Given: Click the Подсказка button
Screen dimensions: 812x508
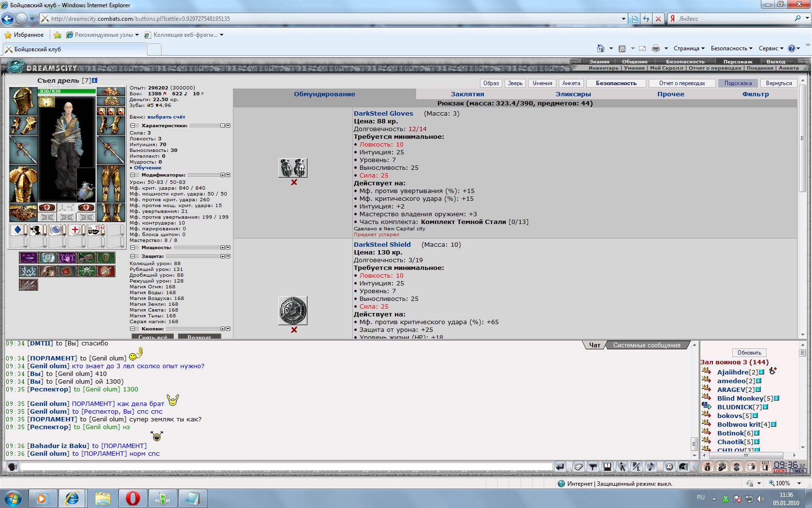Looking at the screenshot, I should (x=738, y=83).
